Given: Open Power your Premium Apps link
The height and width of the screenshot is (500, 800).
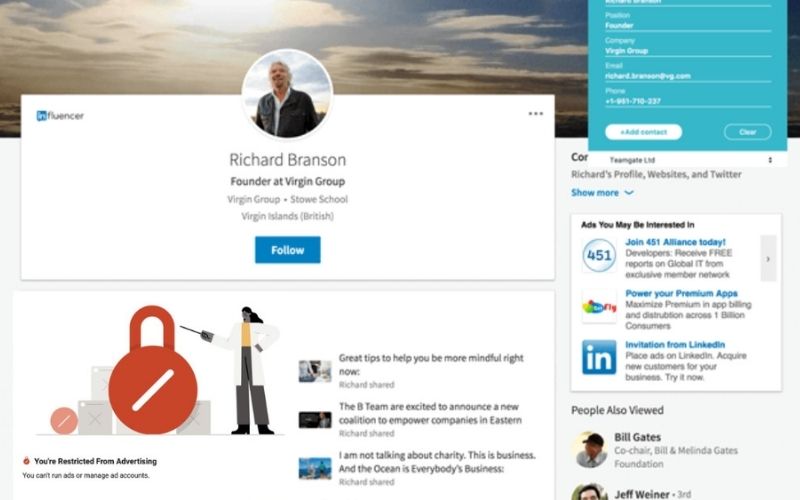Looking at the screenshot, I should [x=681, y=293].
